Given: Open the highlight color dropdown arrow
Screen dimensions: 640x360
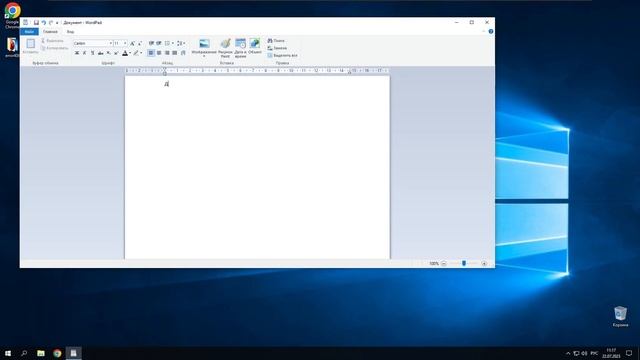Looking at the screenshot, I should (141, 53).
